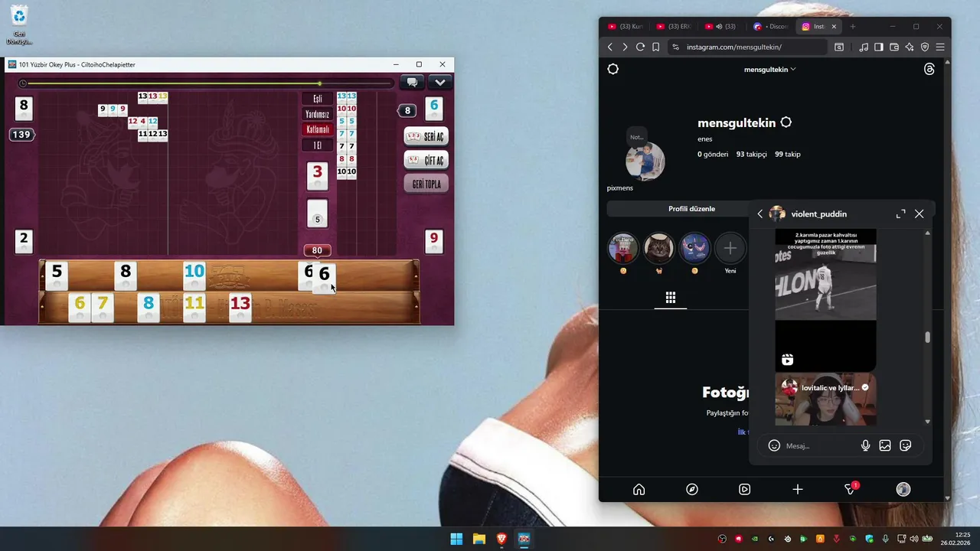Switch to the Discord browser tab
Screen dimensions: 980x551
click(x=770, y=26)
